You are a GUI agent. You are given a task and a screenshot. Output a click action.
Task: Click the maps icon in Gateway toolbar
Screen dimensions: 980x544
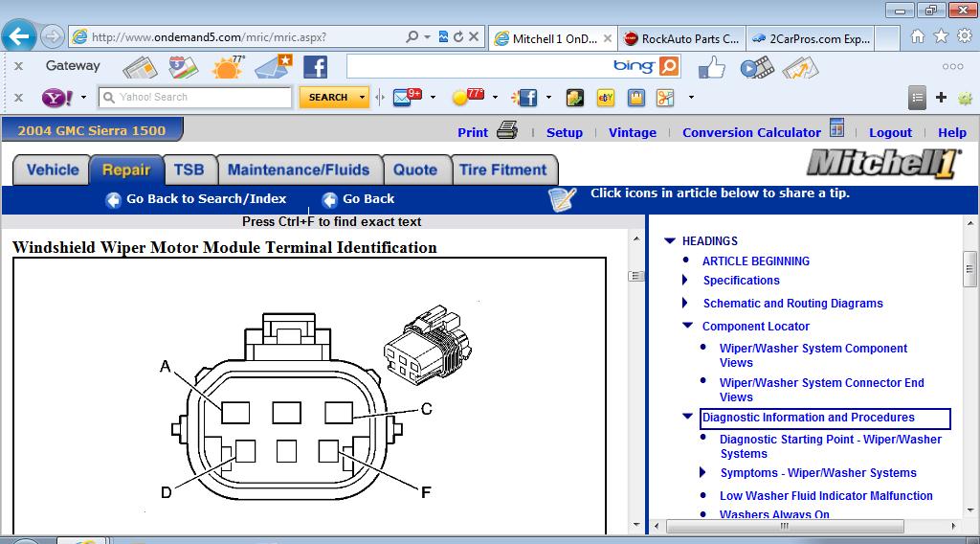tap(183, 67)
